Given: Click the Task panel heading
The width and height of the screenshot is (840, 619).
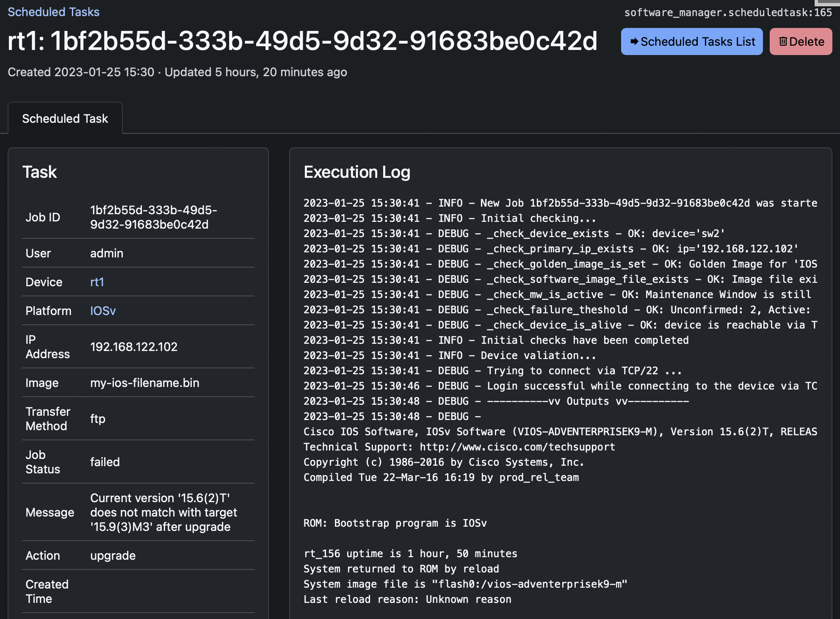Looking at the screenshot, I should point(39,172).
